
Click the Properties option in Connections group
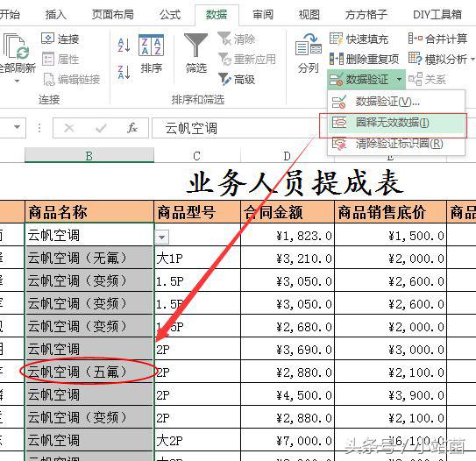tap(60, 60)
